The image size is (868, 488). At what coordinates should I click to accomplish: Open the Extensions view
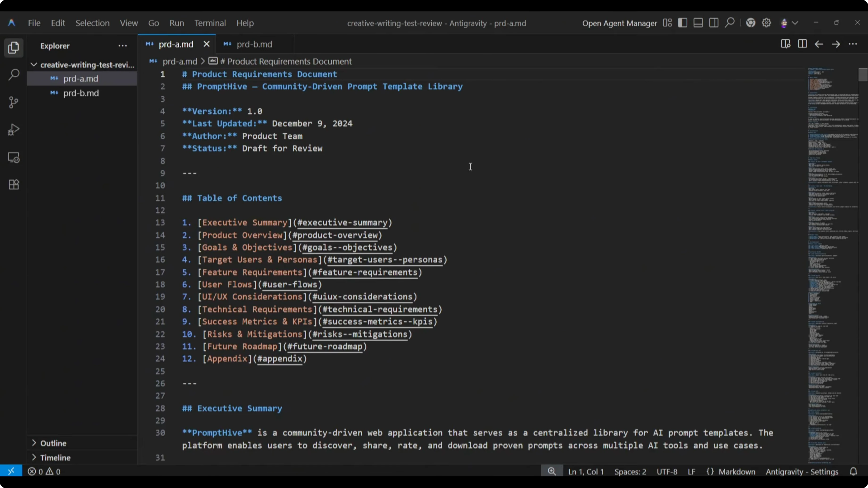coord(13,185)
